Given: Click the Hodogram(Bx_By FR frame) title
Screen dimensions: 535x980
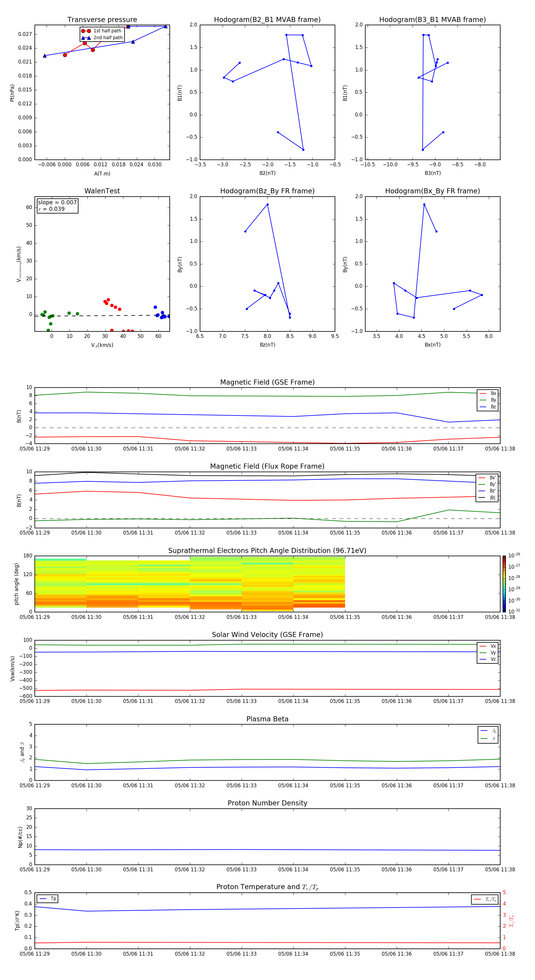Looking at the screenshot, I should pyautogui.click(x=432, y=191).
